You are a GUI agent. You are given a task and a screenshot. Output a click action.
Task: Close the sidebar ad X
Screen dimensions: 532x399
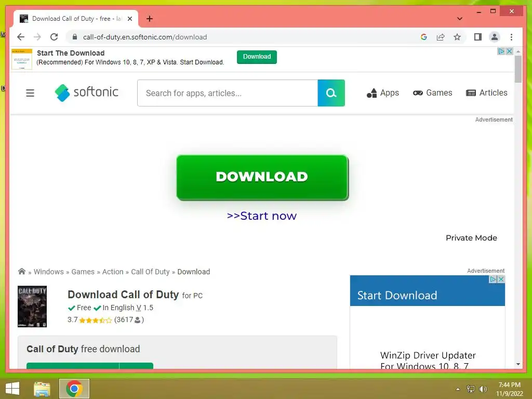pos(501,279)
